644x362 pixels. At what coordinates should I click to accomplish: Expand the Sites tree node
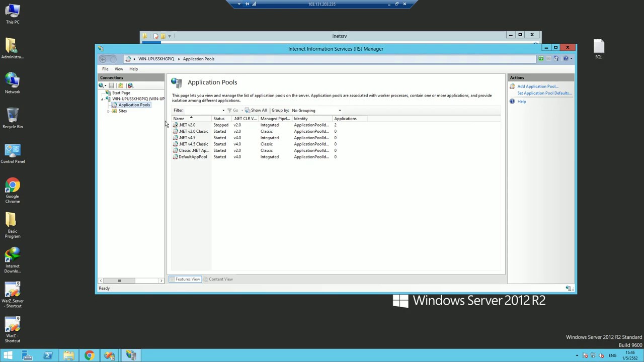pos(108,111)
